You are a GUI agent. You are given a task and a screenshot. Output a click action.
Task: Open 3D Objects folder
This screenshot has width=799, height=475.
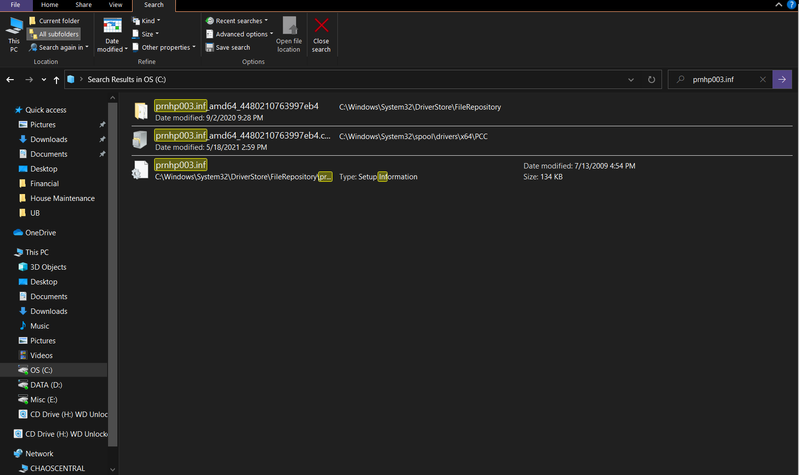pyautogui.click(x=48, y=267)
